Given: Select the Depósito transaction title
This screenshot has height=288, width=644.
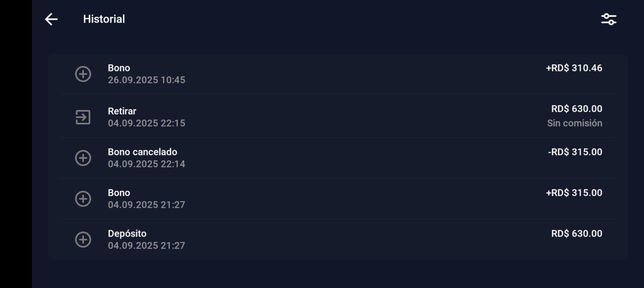Looking at the screenshot, I should (127, 234).
